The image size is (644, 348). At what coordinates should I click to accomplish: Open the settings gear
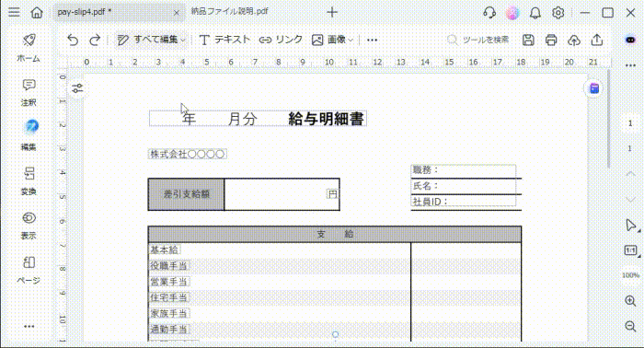(x=558, y=13)
